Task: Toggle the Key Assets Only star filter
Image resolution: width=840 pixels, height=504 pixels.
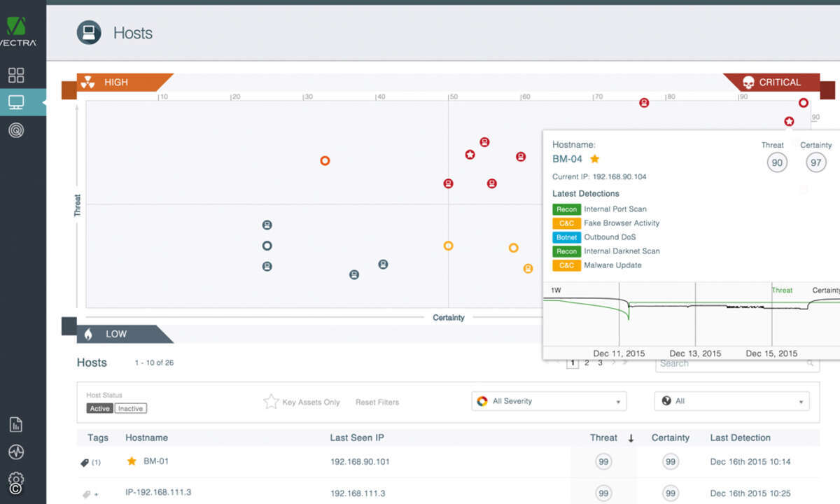Action: coord(271,402)
